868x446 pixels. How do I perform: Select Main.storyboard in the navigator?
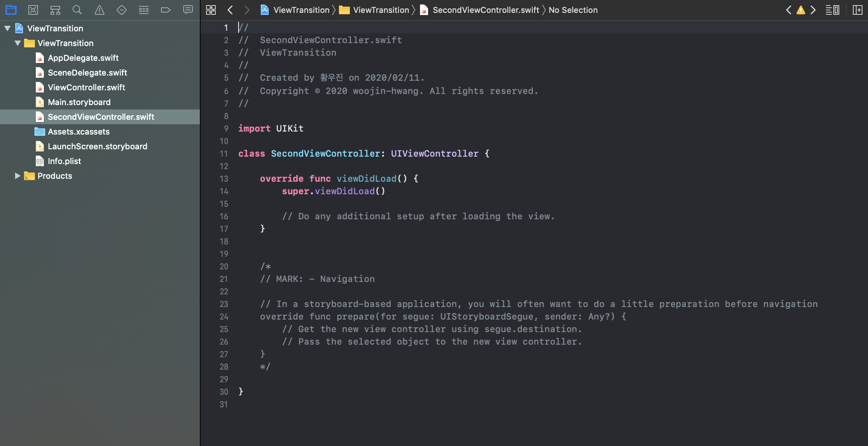79,102
